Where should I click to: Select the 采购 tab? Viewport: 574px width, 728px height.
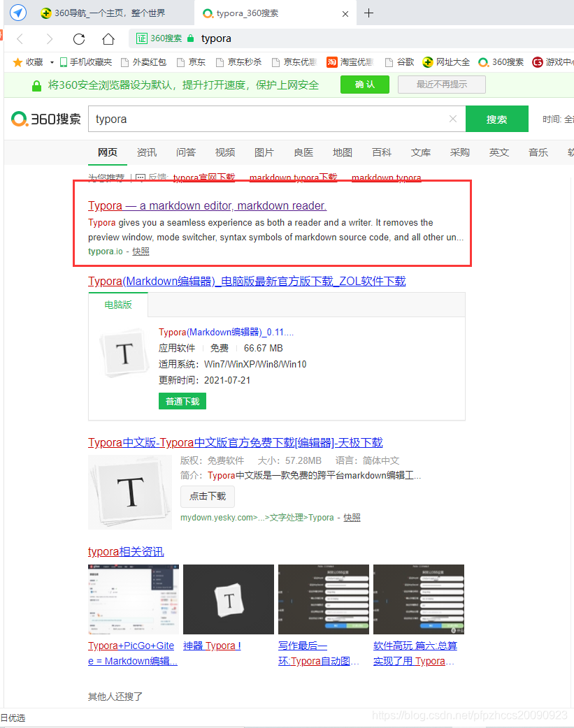459,153
